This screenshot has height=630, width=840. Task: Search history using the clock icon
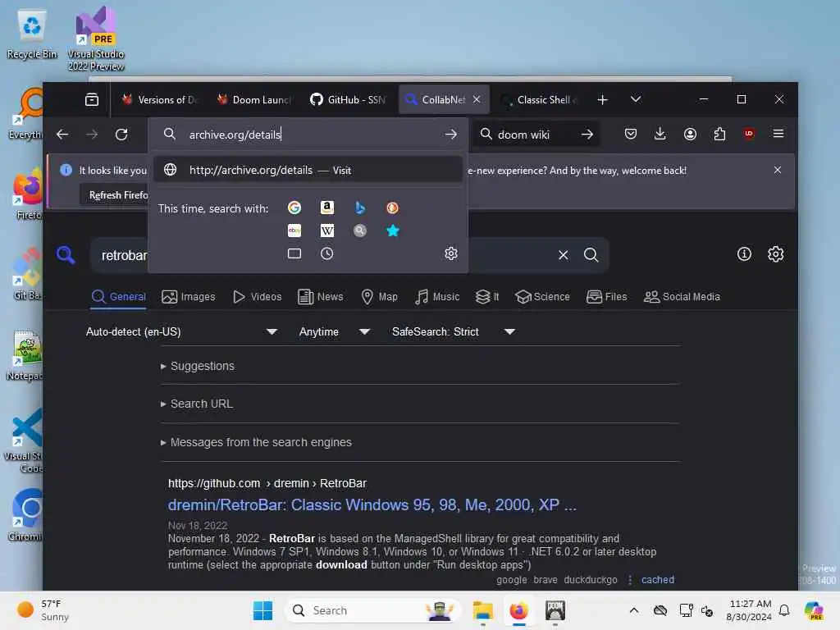coord(326,253)
